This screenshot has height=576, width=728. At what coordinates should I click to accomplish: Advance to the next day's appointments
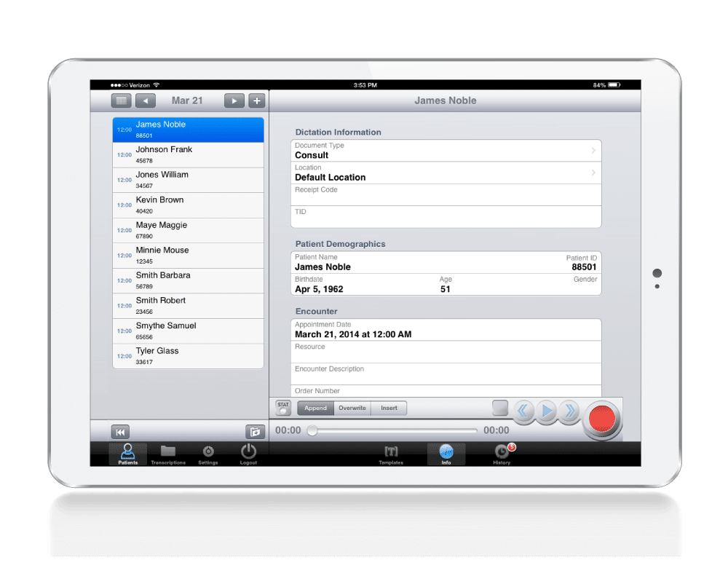[234, 100]
